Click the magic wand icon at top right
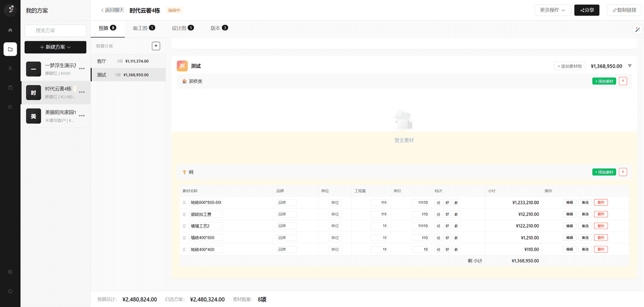 pos(637,30)
